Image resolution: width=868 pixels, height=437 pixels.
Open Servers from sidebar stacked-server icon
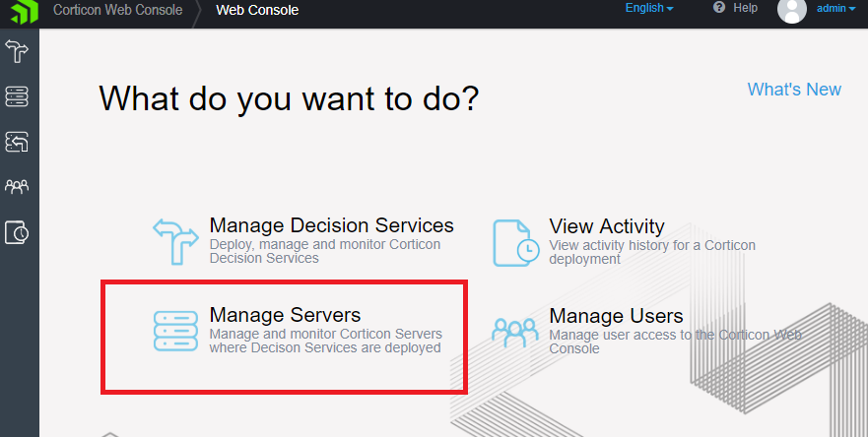pos(17,96)
